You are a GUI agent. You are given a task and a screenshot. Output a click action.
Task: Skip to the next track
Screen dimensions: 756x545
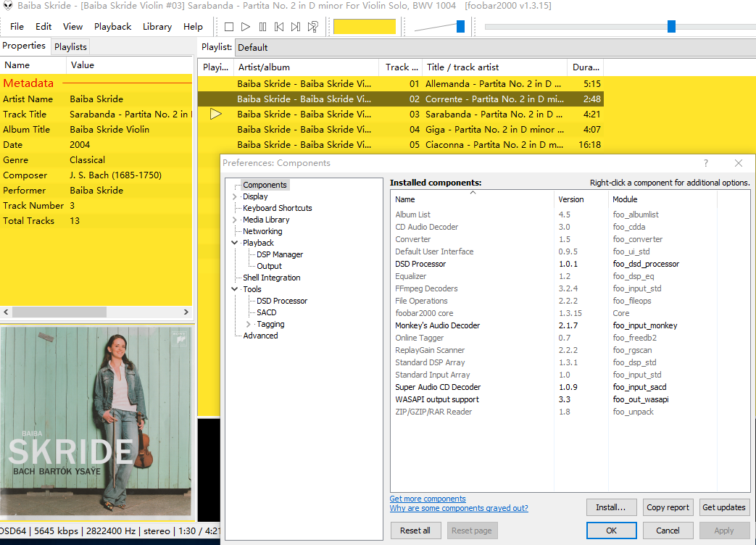tap(296, 27)
